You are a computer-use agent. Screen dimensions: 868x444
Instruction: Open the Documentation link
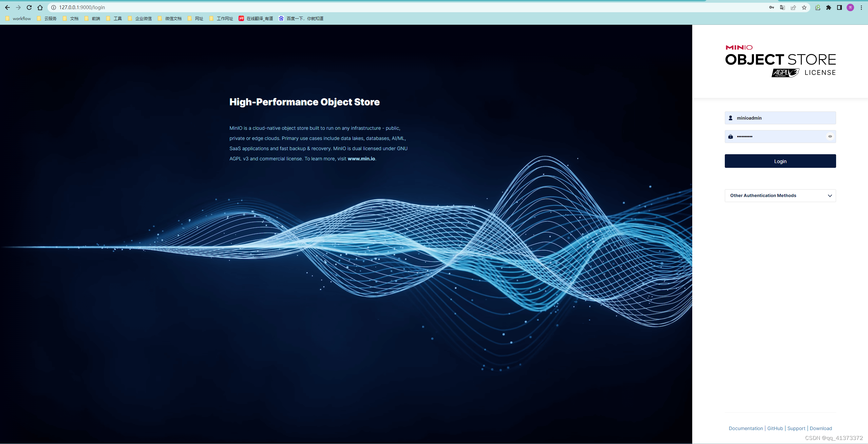(x=746, y=428)
